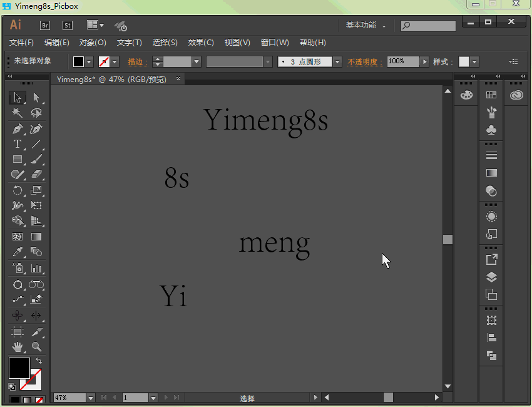This screenshot has height=407, width=532.
Task: Select the Type tool
Action: click(x=18, y=144)
